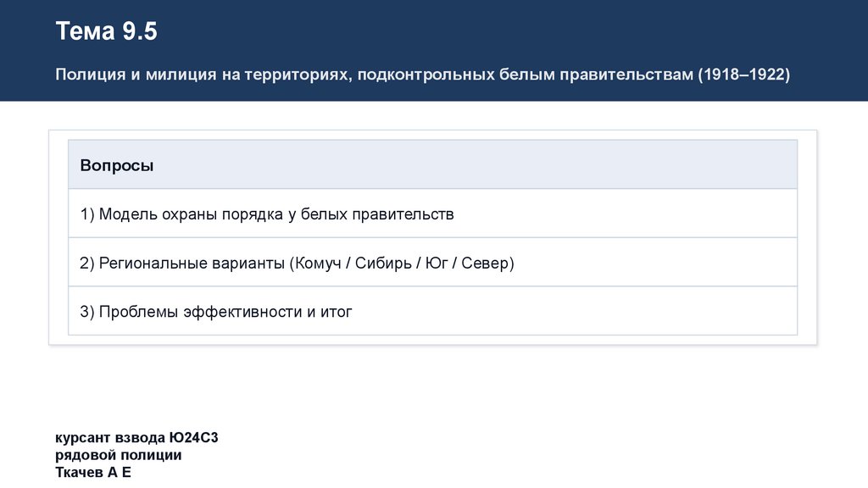
Task: Click the word "итог" in question 3
Action: 336,312
